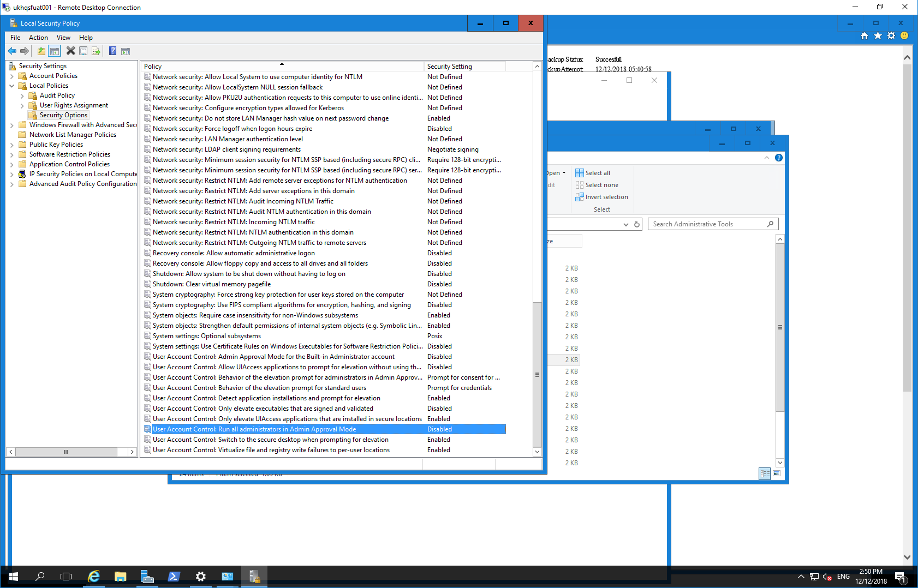Open the Action Center notification icon

901,577
